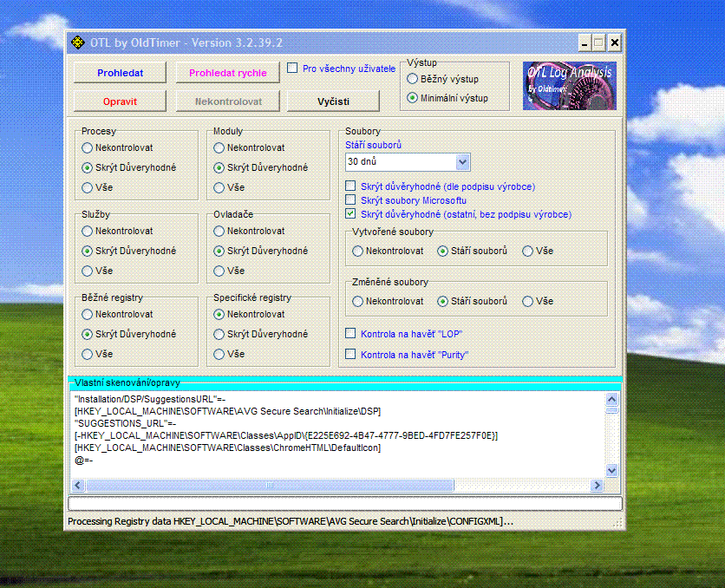Click the OTL application icon in title bar
Viewport: 725px width, 588px height.
point(78,42)
